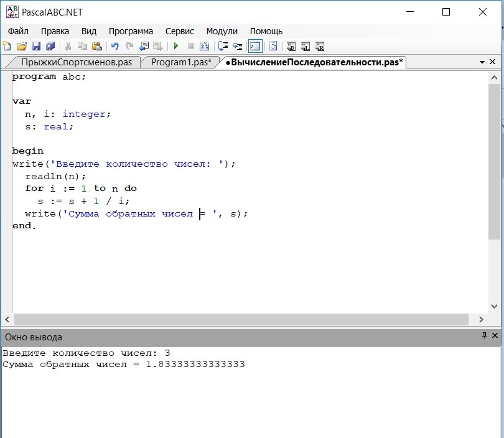Close the current editor tab
This screenshot has width=504, height=438.
pos(493,62)
